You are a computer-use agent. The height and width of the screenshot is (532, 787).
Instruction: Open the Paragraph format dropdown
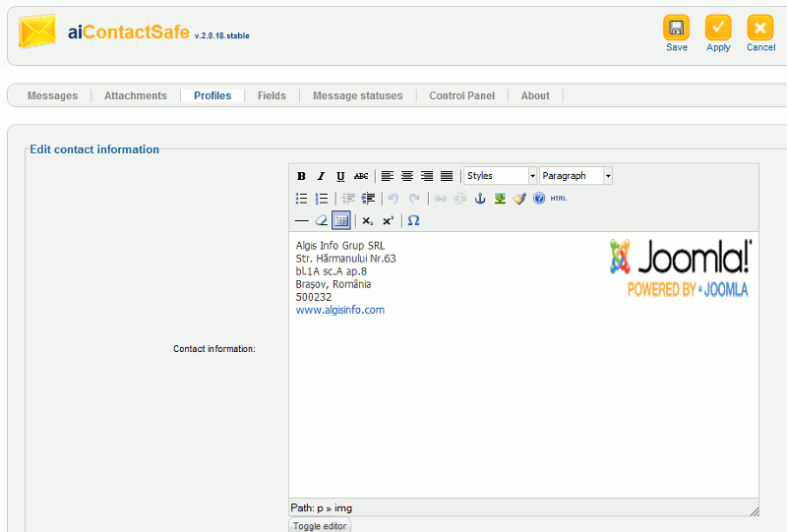click(x=576, y=176)
